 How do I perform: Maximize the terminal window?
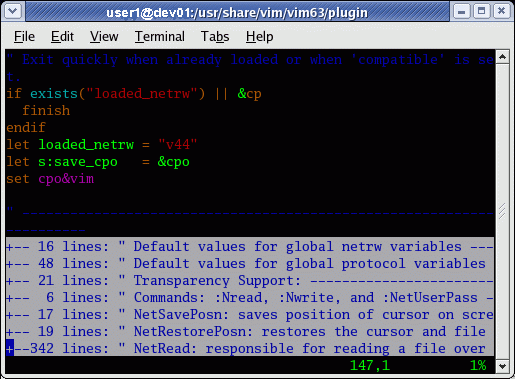click(481, 11)
